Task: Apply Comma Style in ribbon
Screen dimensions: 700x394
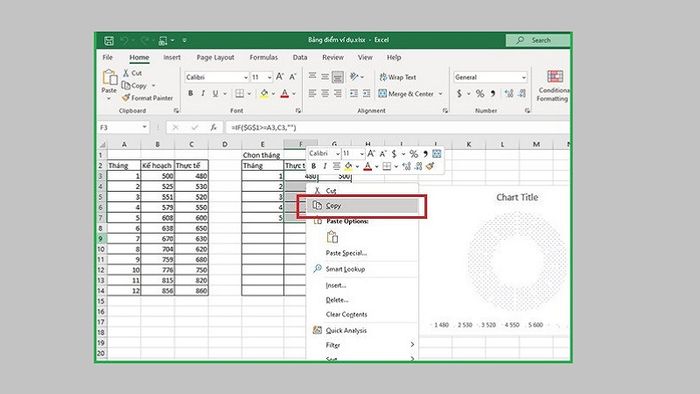Action: tap(493, 93)
